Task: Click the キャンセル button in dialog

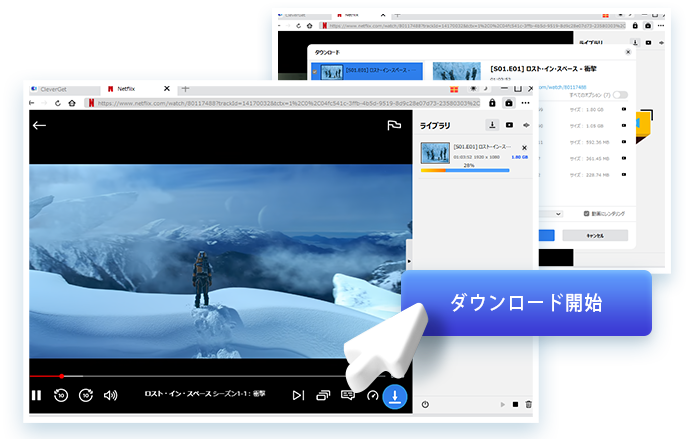Action: [x=595, y=235]
